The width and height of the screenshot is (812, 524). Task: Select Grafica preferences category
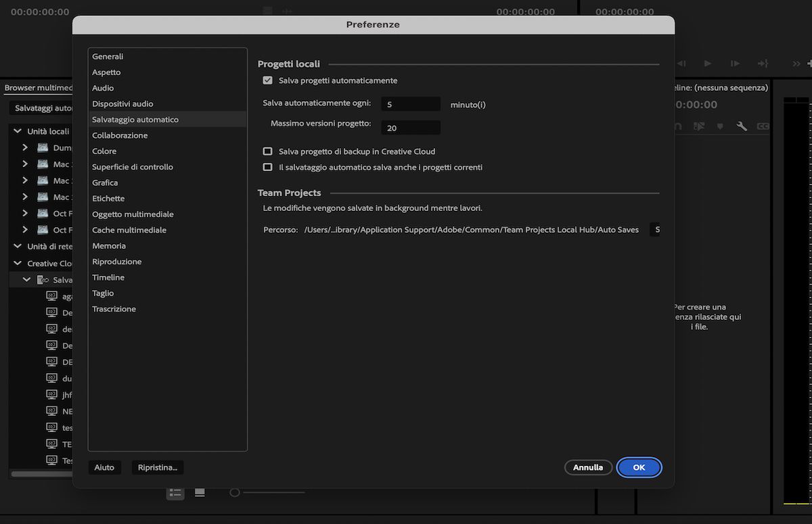(167, 183)
